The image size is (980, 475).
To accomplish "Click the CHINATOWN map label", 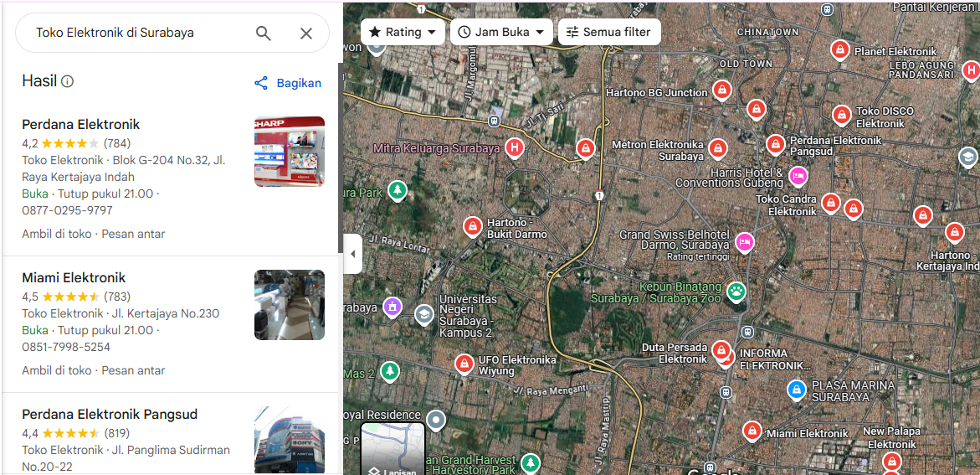I will pyautogui.click(x=767, y=32).
